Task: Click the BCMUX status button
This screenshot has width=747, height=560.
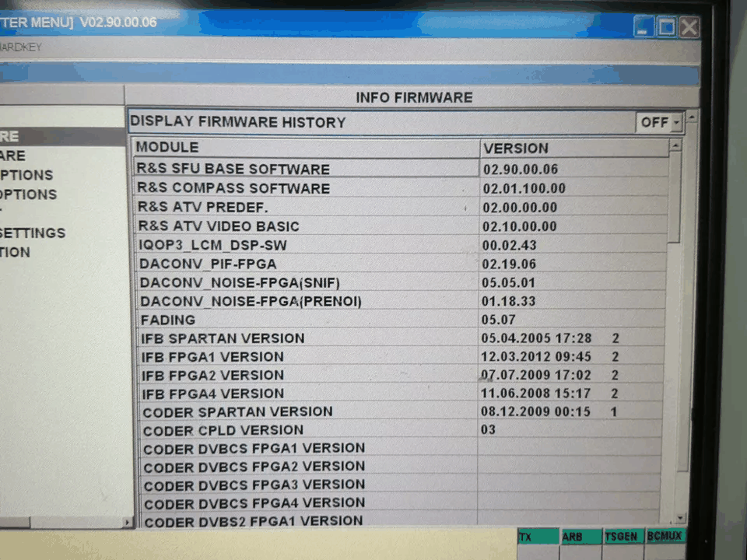Action: (x=665, y=536)
